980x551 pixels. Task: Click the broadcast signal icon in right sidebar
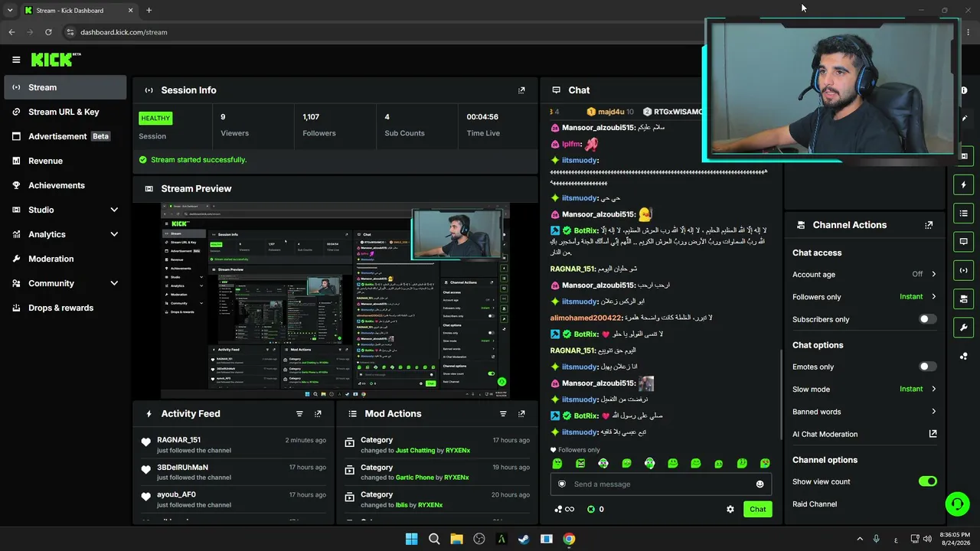[964, 270]
